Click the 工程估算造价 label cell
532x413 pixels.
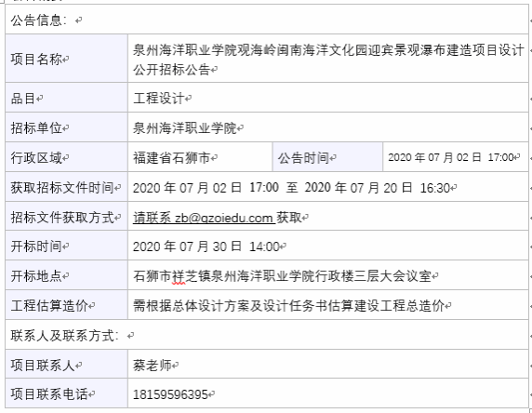tap(67, 305)
